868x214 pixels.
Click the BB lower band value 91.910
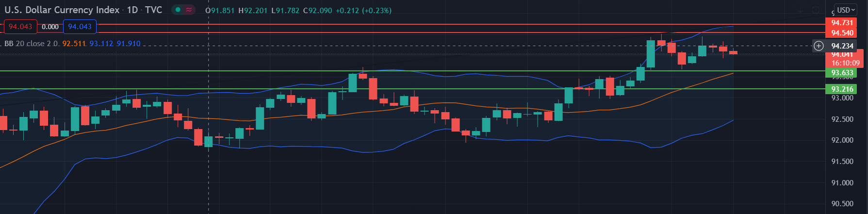pos(129,44)
